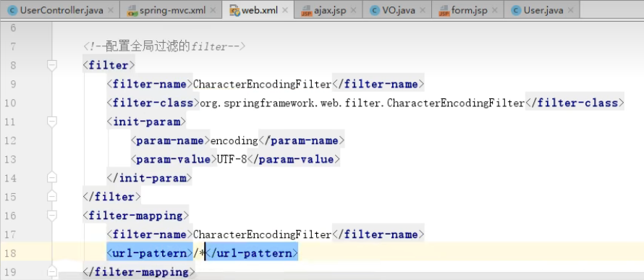Click the closing filter-mapping tag

click(139, 272)
